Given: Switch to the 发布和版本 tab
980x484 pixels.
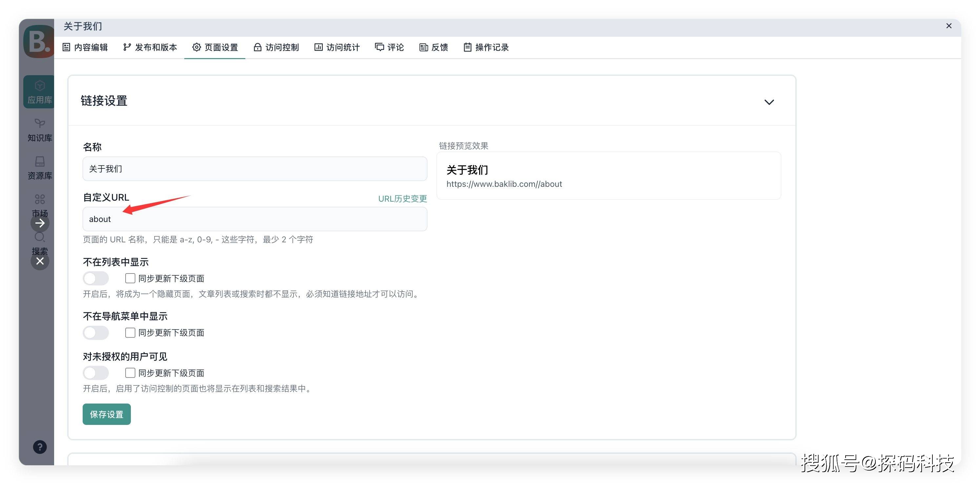Looking at the screenshot, I should [150, 47].
